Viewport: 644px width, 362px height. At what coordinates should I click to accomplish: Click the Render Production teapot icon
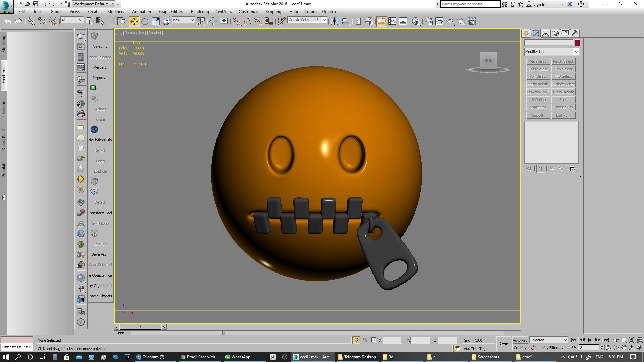coord(450,21)
